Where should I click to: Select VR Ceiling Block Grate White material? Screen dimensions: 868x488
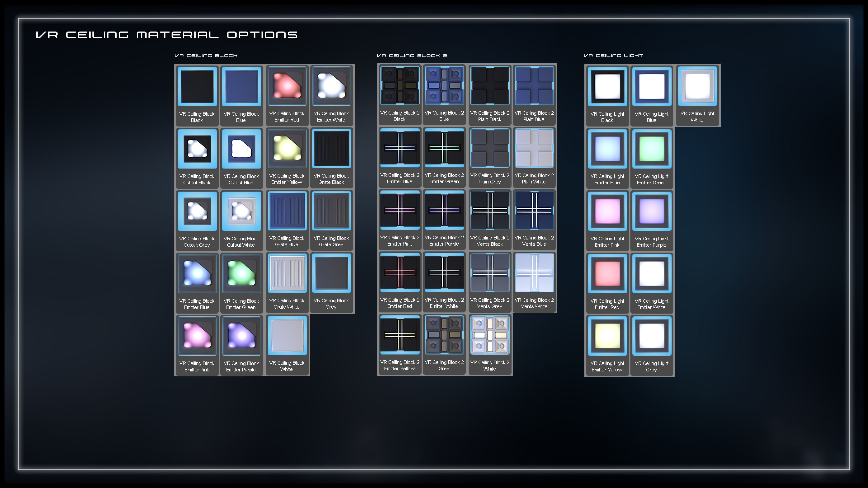coord(287,273)
